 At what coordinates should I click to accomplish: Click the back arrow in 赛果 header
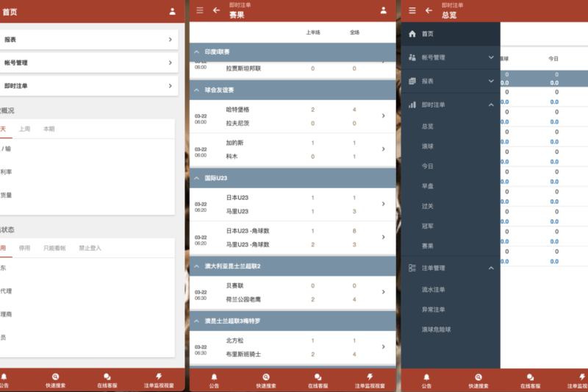coord(216,10)
